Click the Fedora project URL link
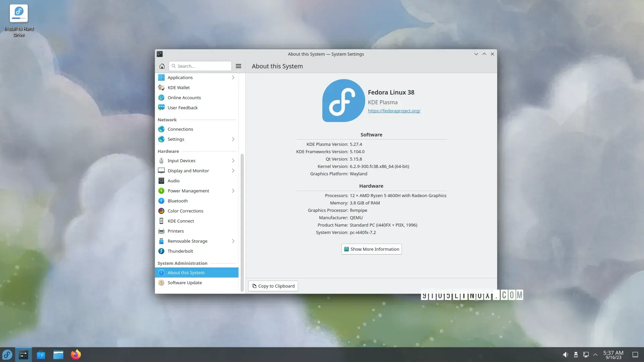Viewport: 644px width, 362px height. [x=394, y=111]
